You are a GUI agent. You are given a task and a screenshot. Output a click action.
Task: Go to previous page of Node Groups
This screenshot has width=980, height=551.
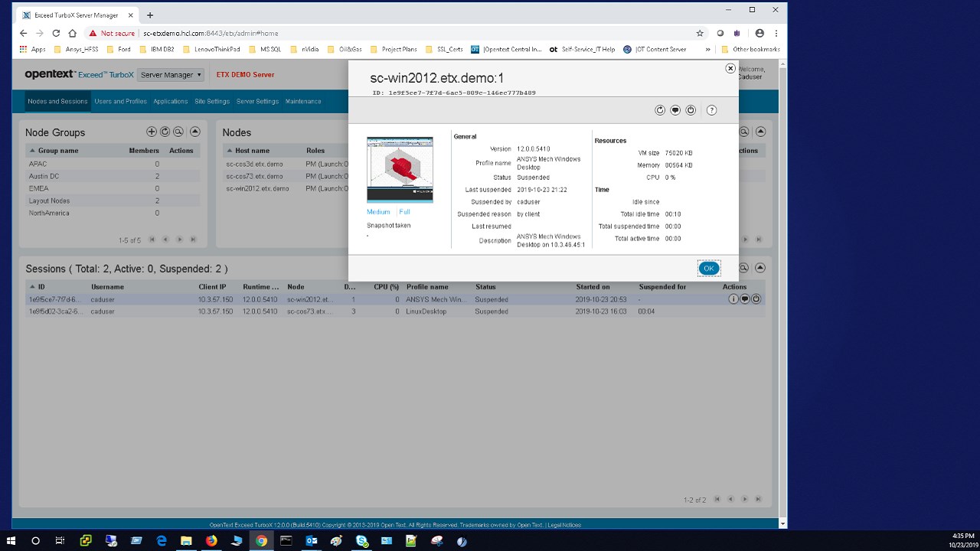(165, 240)
